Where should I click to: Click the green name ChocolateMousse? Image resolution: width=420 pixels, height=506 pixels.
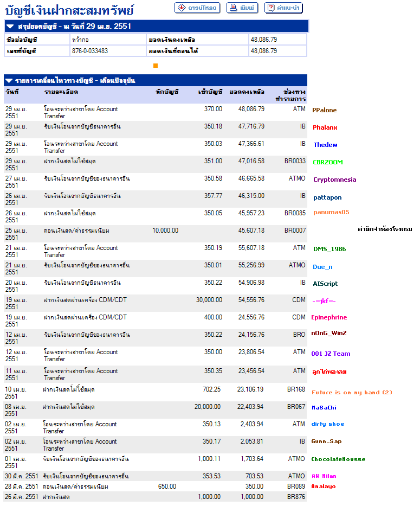(338, 459)
